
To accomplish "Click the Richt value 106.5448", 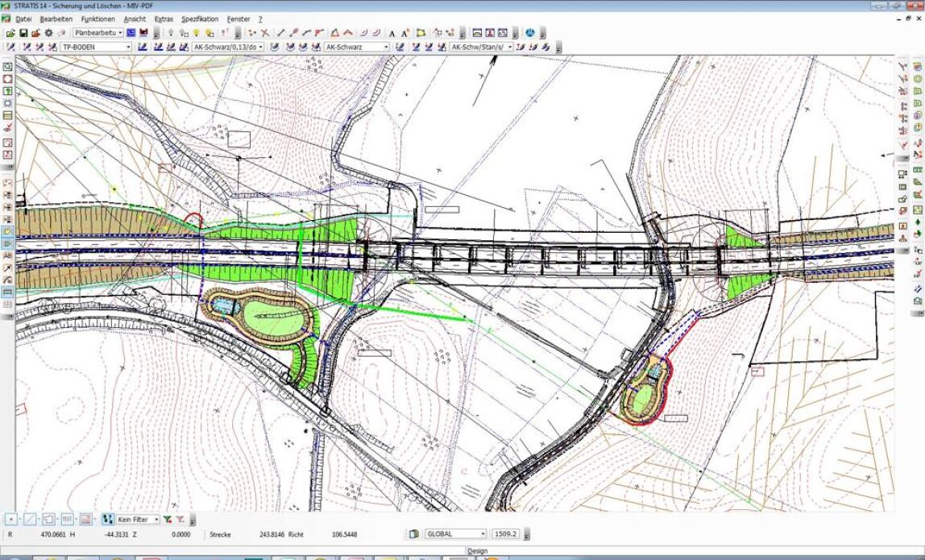I will [x=345, y=534].
